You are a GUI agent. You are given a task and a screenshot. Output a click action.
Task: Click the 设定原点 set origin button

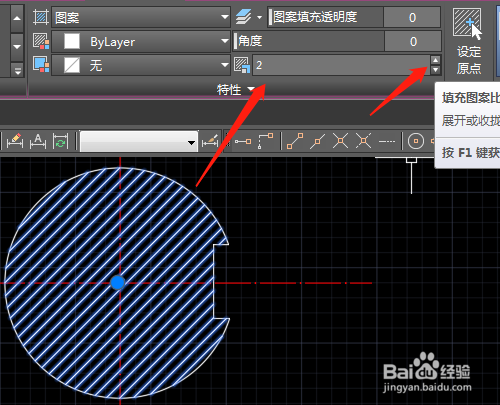tap(468, 41)
